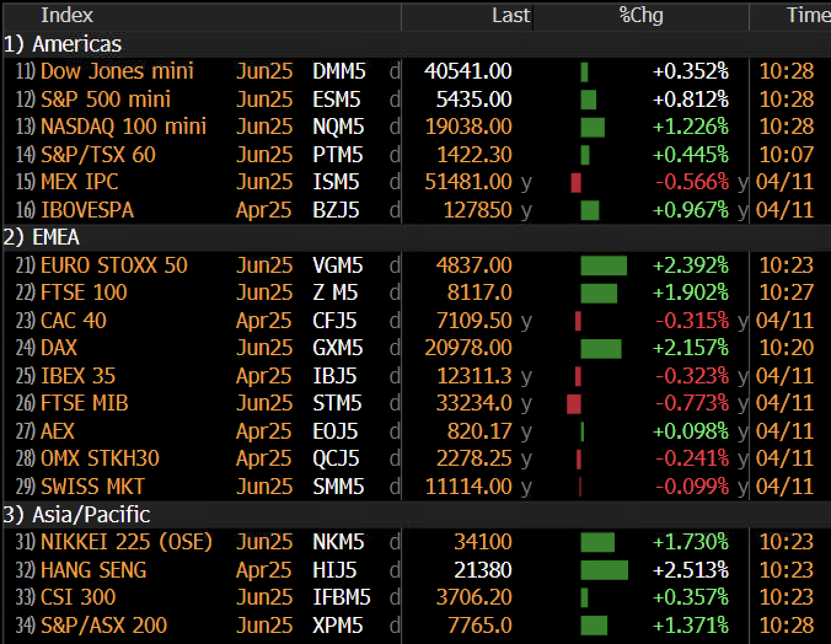The image size is (831, 644).
Task: Select FTSE 100 index name
Action: 84,293
